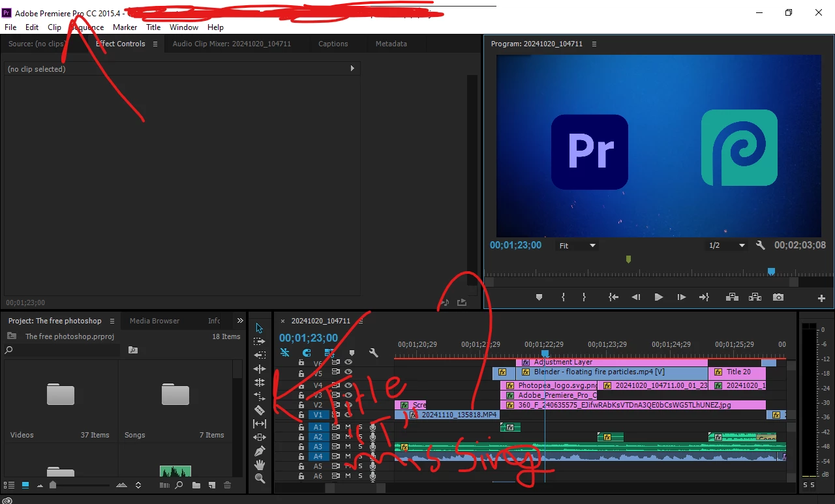Go to Out point

click(x=704, y=297)
